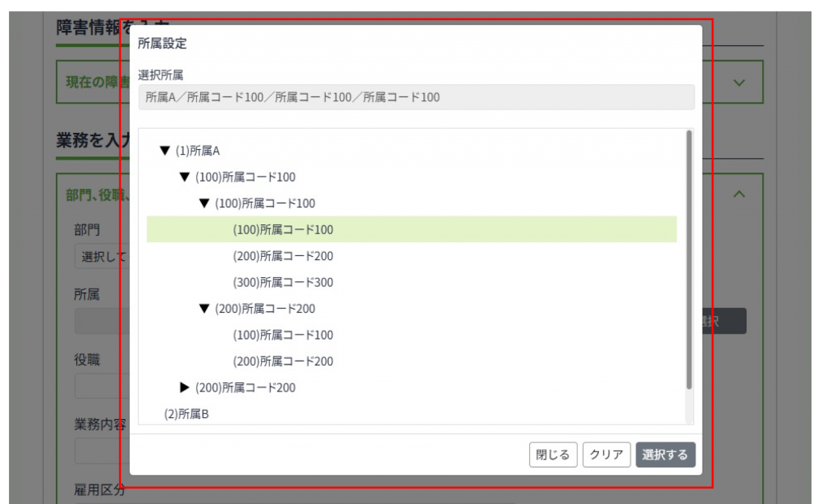Select the (2)所属B tree item
This screenshot has width=830, height=504.
[x=186, y=414]
